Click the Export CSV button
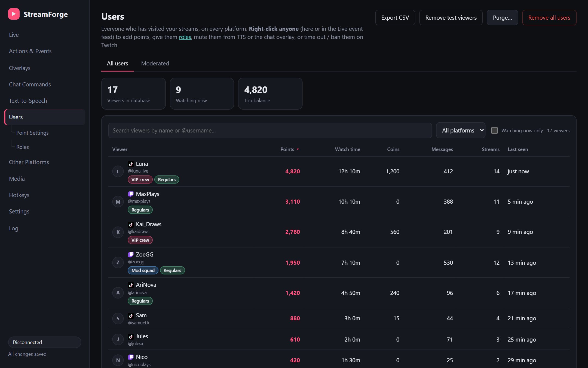The image size is (588, 368). 395,17
